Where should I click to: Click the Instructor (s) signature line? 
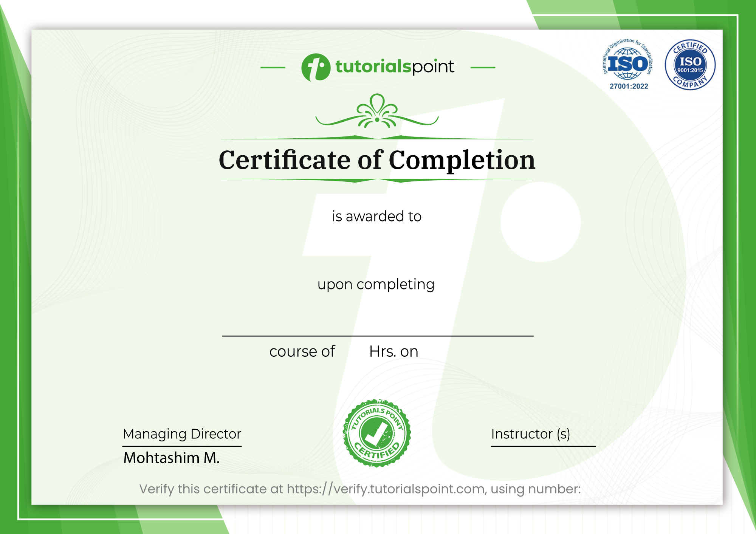tap(543, 446)
